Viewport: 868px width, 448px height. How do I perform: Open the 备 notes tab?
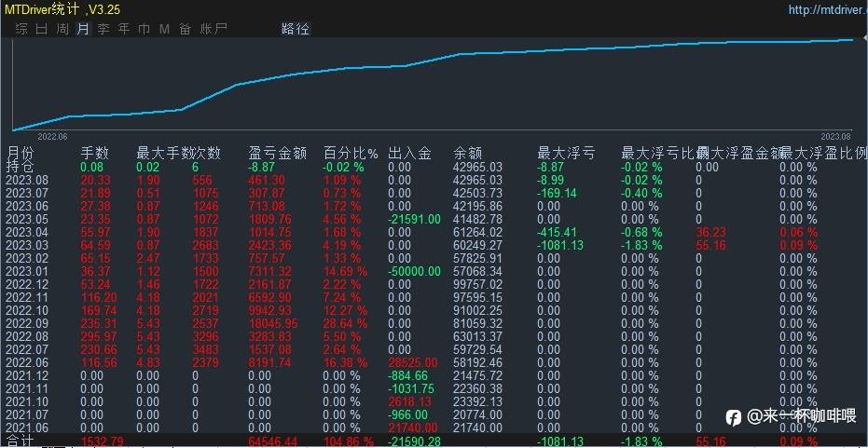tap(185, 29)
